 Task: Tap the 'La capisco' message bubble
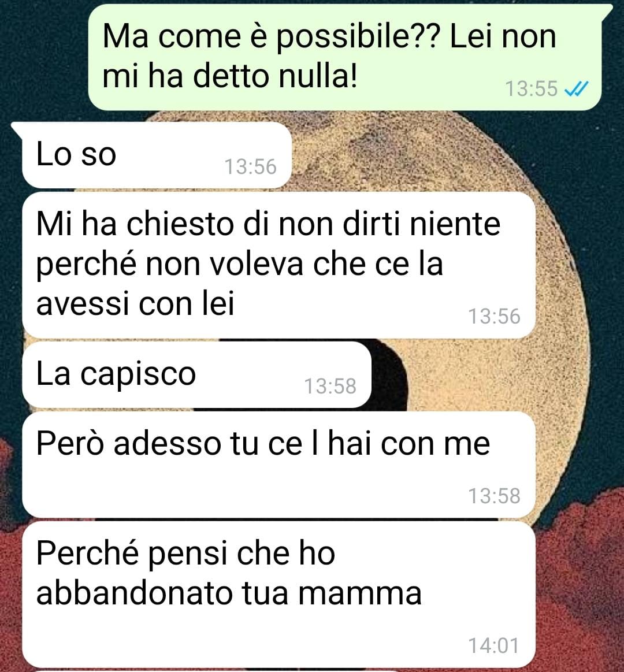click(196, 374)
